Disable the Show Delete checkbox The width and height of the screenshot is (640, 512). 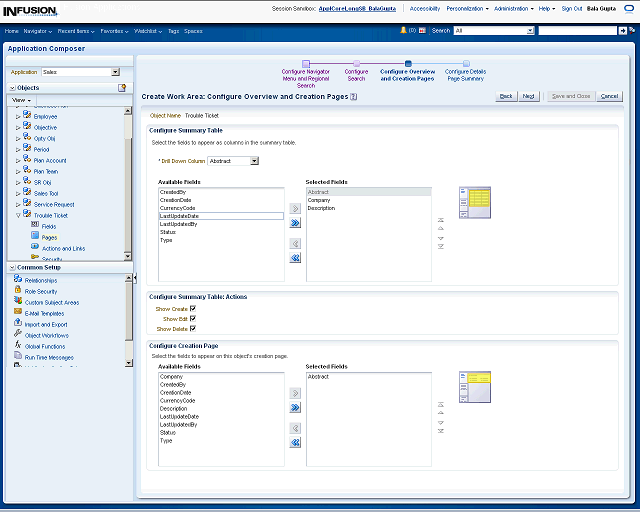pos(193,328)
